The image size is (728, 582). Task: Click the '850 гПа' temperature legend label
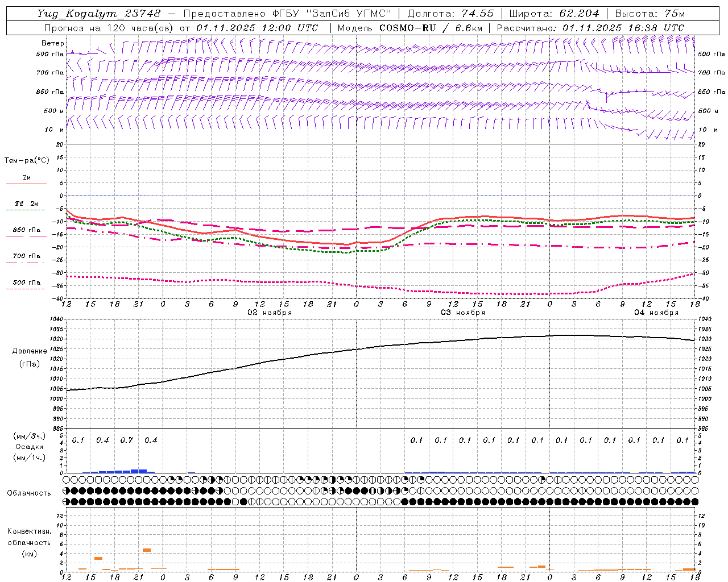pyautogui.click(x=27, y=230)
